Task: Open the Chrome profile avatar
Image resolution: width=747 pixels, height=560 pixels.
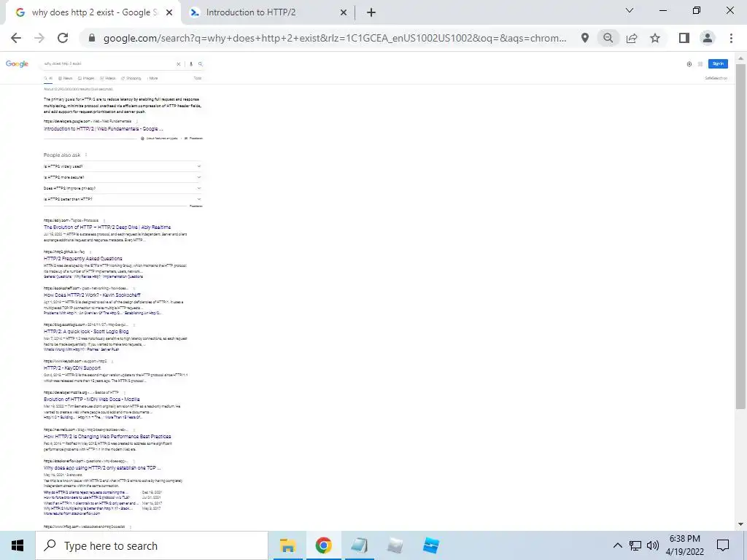Action: (708, 38)
